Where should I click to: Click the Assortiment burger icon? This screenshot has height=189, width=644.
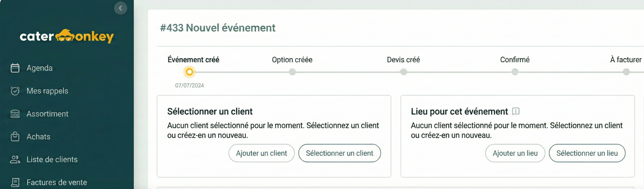pos(15,114)
